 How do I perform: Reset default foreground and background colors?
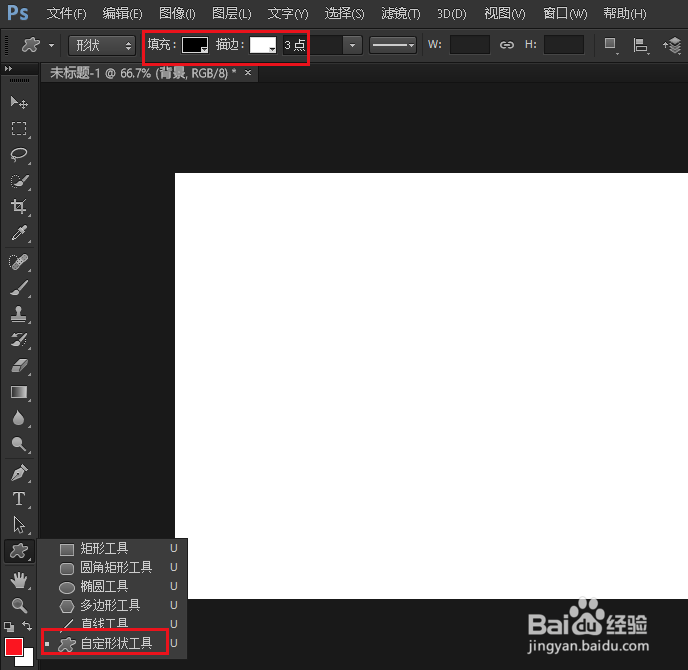(x=9, y=627)
